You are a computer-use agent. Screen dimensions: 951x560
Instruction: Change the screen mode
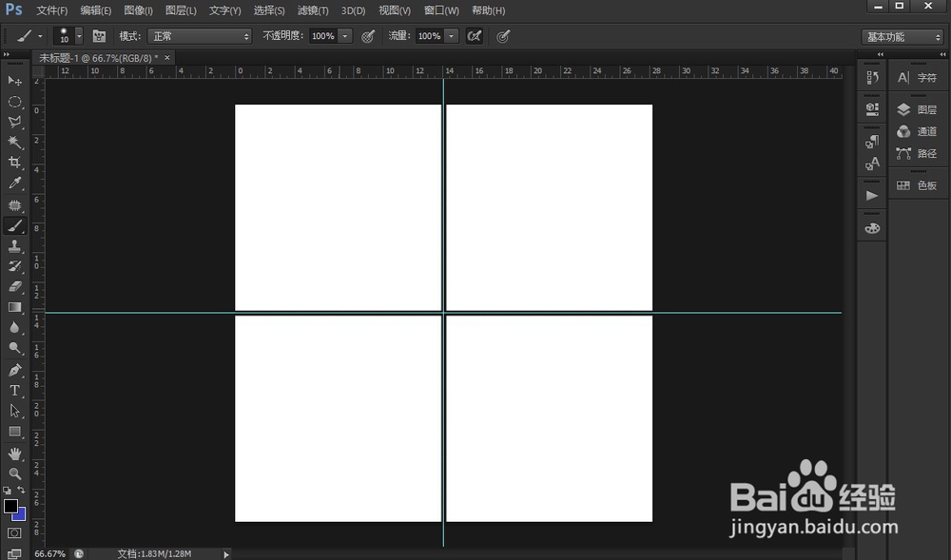click(14, 552)
